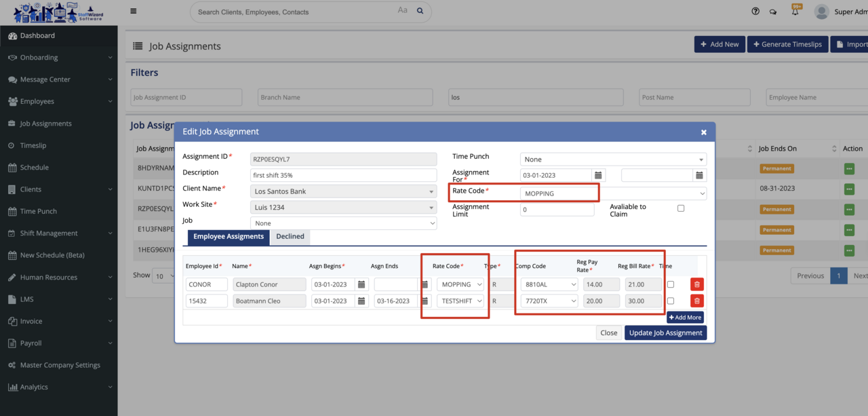This screenshot has height=416, width=868.
Task: Click the hamburger menu icon in header
Action: 134,11
